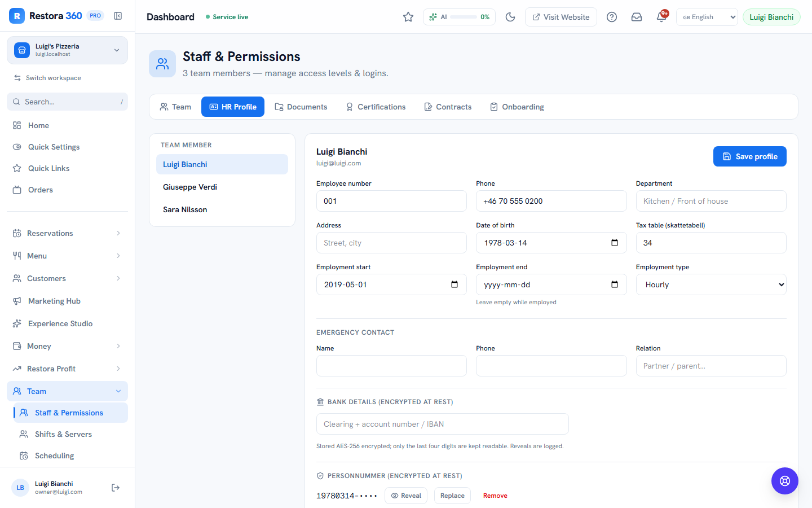Toggle dark mode moon icon
Screen dimensions: 812x508
[x=510, y=17]
